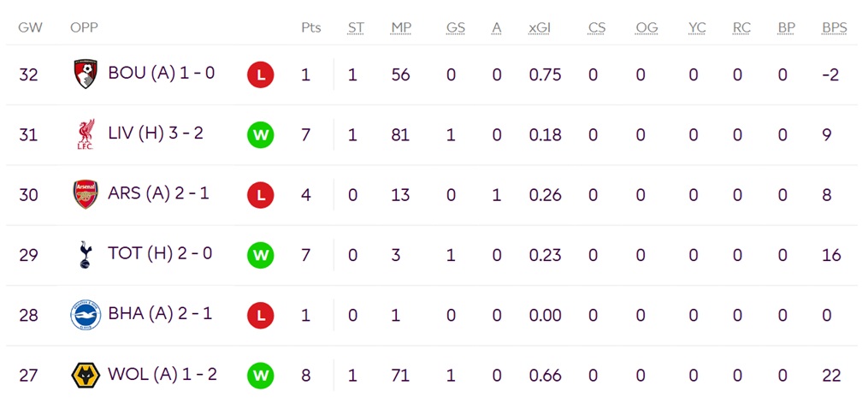Click the Bournemouth club crest icon
Screen dimensions: 868x403
pyautogui.click(x=86, y=74)
